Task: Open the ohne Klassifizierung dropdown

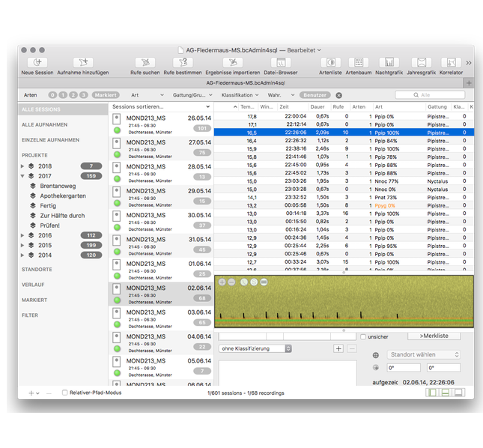Action: coord(255,348)
